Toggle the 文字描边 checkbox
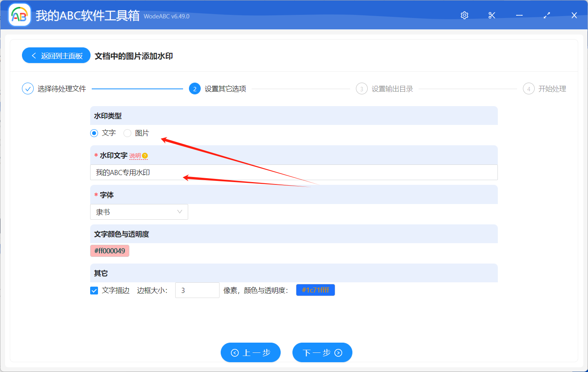 point(94,290)
